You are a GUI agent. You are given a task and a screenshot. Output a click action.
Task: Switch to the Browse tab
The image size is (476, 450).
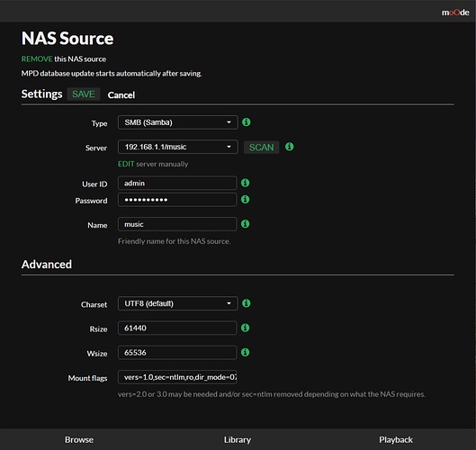pos(79,440)
